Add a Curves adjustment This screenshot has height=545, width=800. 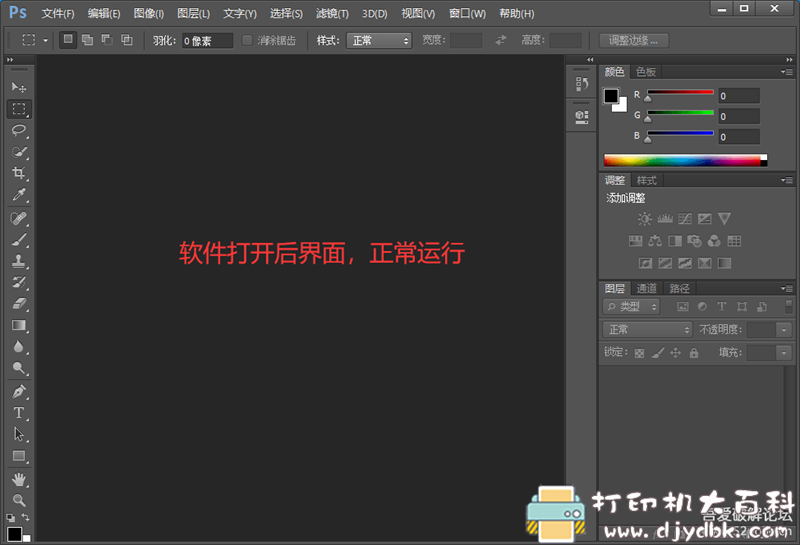(x=685, y=219)
